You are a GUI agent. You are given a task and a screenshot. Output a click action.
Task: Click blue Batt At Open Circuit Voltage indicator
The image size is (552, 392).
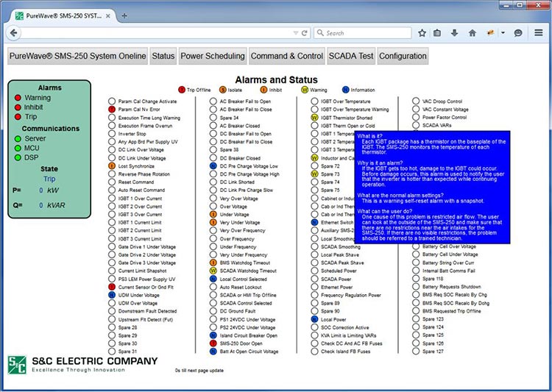(x=213, y=351)
